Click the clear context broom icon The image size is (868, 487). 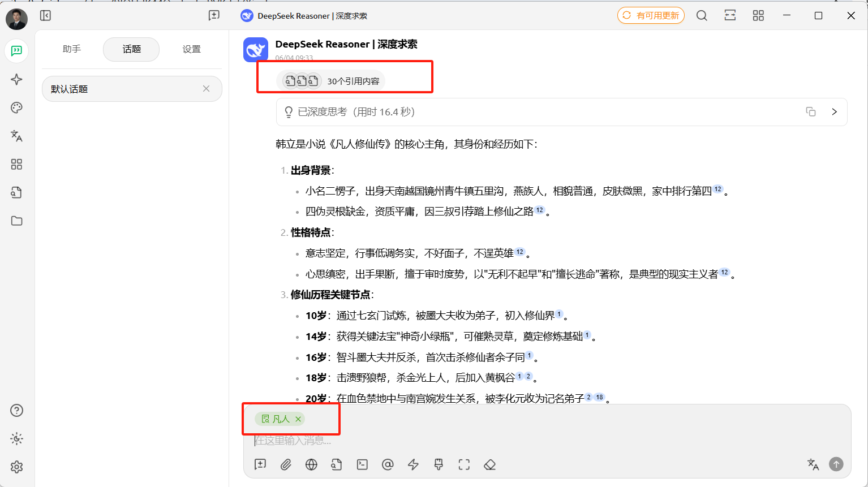pyautogui.click(x=439, y=464)
